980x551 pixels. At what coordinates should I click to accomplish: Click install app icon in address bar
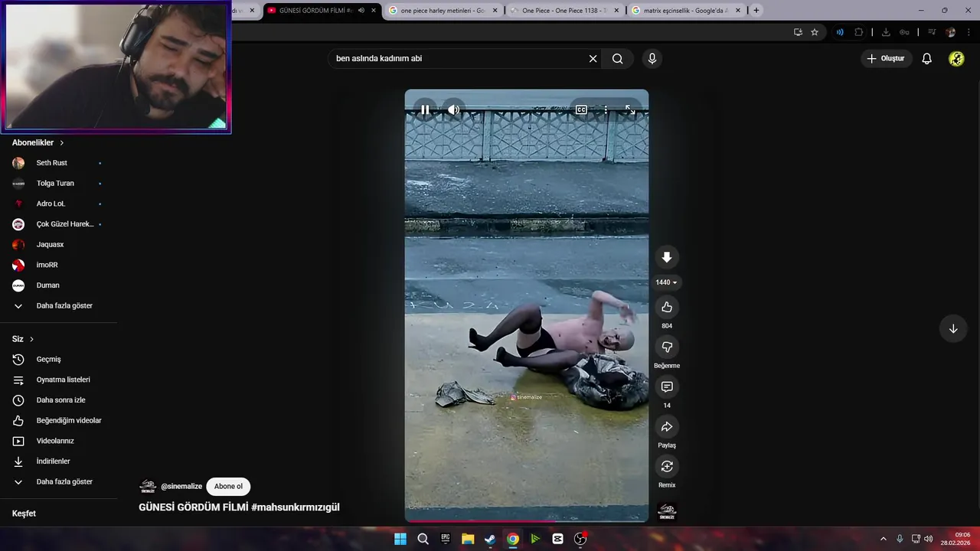[x=798, y=32]
